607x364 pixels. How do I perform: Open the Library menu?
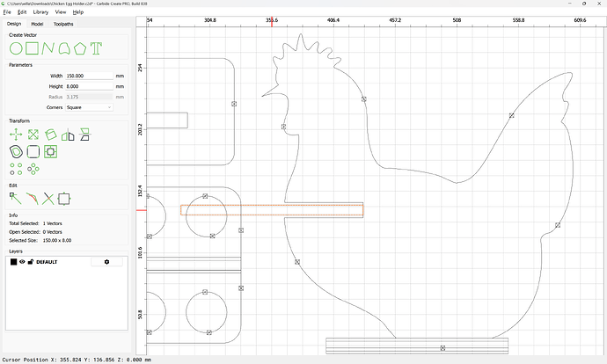pos(40,12)
